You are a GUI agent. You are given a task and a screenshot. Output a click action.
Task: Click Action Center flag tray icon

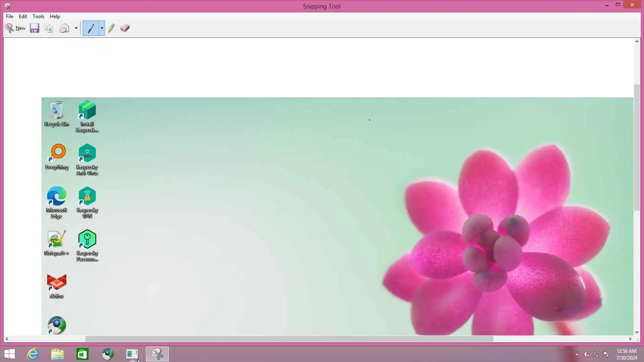click(606, 354)
